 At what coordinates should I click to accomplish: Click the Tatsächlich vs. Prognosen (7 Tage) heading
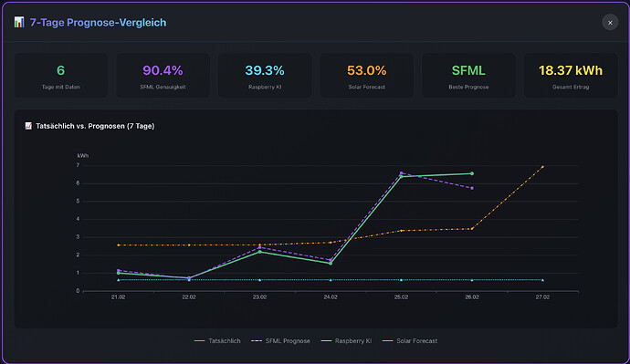click(95, 126)
